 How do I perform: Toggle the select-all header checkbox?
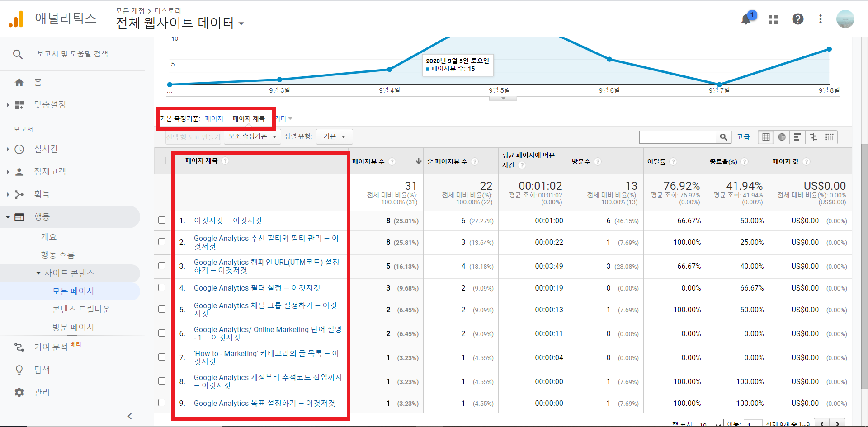(x=162, y=160)
